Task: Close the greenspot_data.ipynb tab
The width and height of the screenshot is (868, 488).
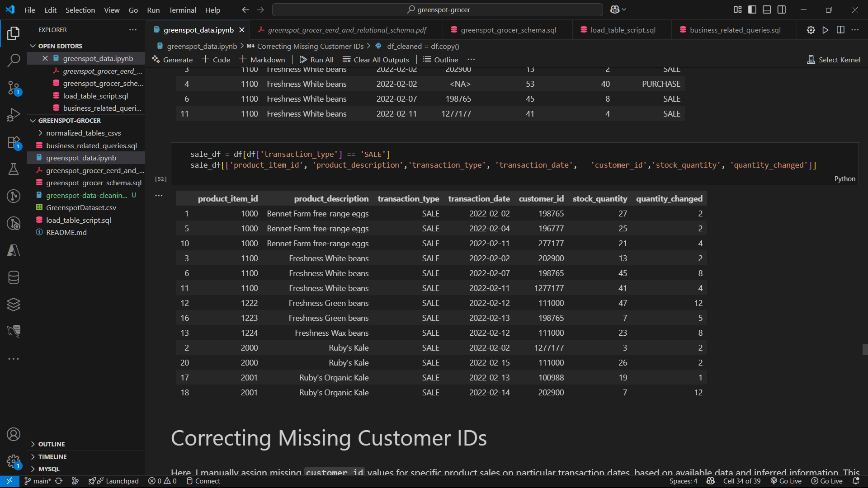Action: (x=242, y=30)
